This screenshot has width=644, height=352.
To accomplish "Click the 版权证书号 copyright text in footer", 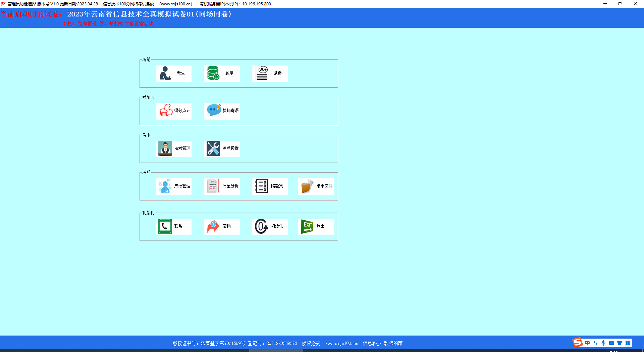I will (x=209, y=343).
